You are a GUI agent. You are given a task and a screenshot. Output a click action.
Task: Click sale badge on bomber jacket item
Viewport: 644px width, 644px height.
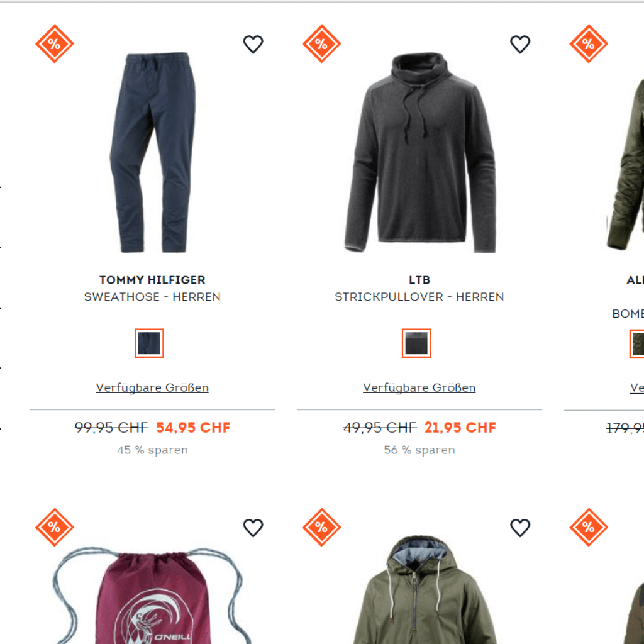[589, 43]
